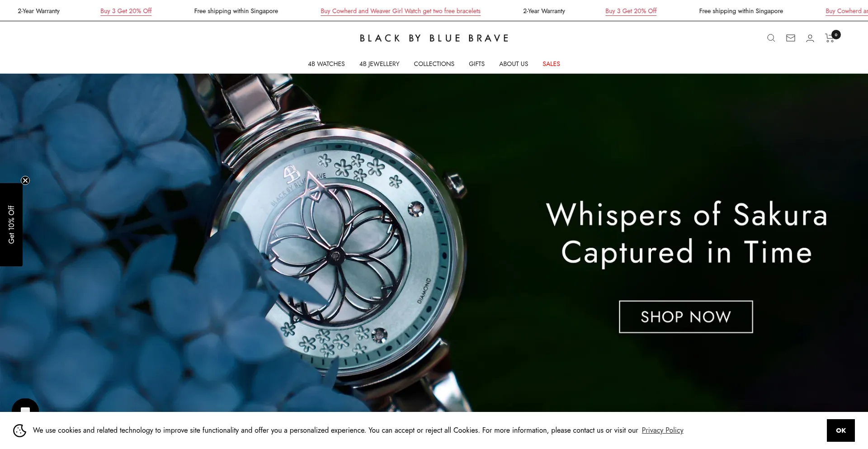Click the Shop Now button

click(x=686, y=317)
